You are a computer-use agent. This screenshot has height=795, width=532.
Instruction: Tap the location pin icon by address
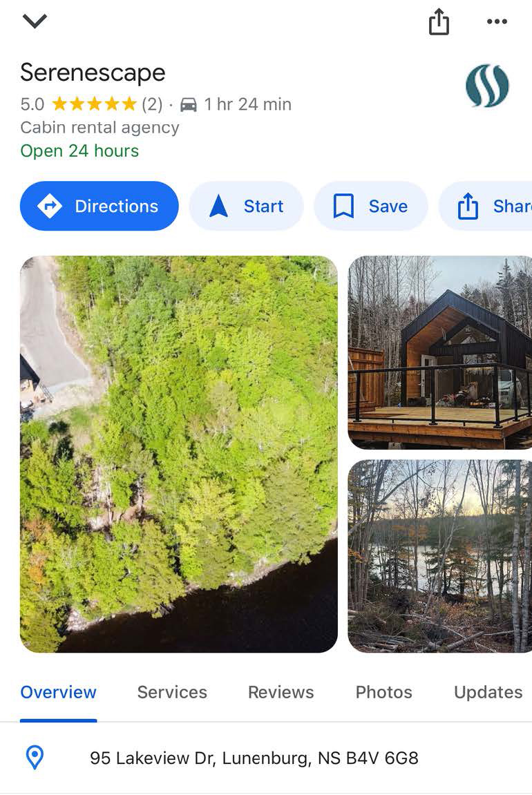point(35,758)
